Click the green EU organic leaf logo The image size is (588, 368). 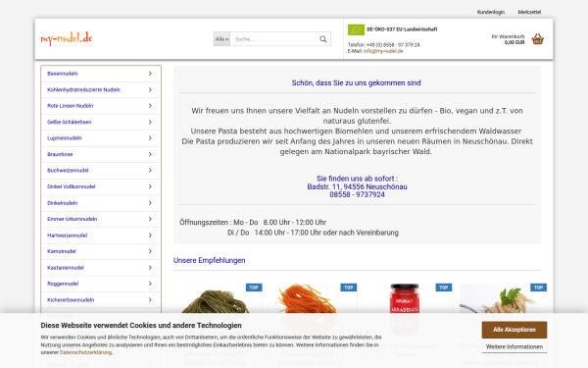pyautogui.click(x=356, y=29)
